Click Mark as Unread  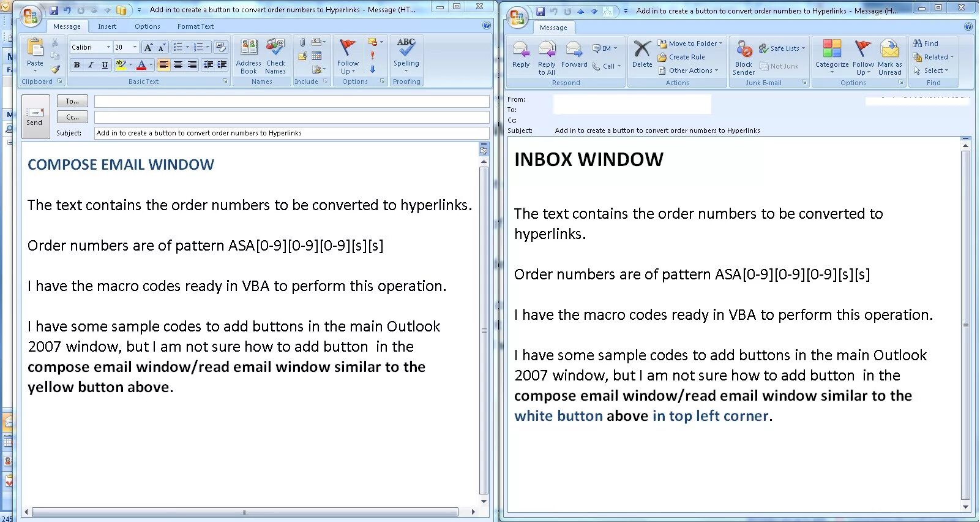(x=889, y=58)
